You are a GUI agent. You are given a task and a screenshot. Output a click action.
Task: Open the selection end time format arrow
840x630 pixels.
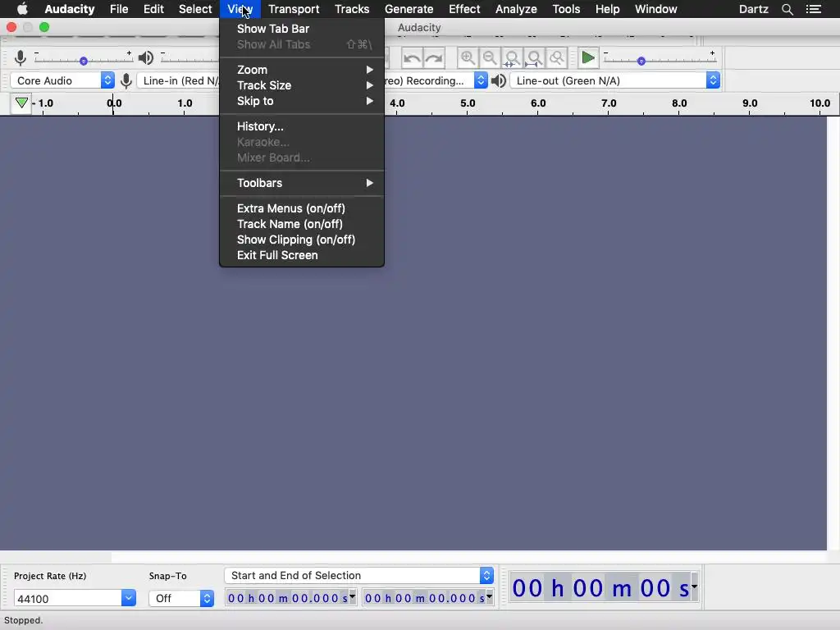click(489, 596)
